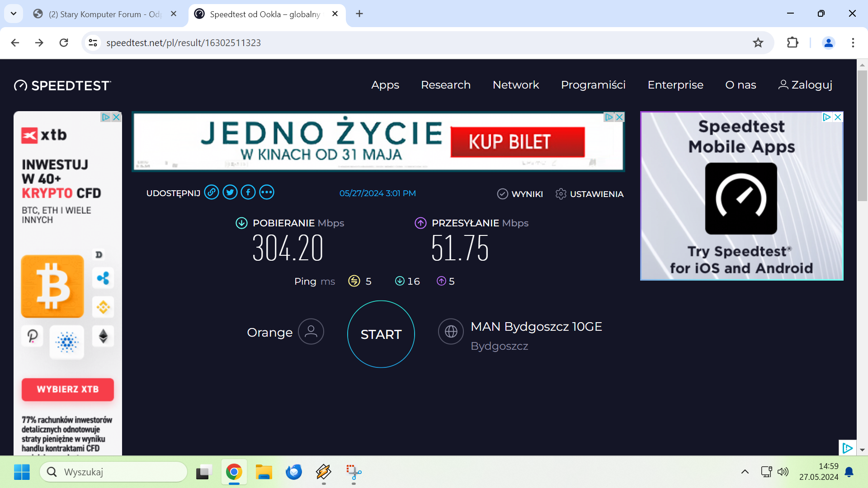Open the Apps menu item

385,85
